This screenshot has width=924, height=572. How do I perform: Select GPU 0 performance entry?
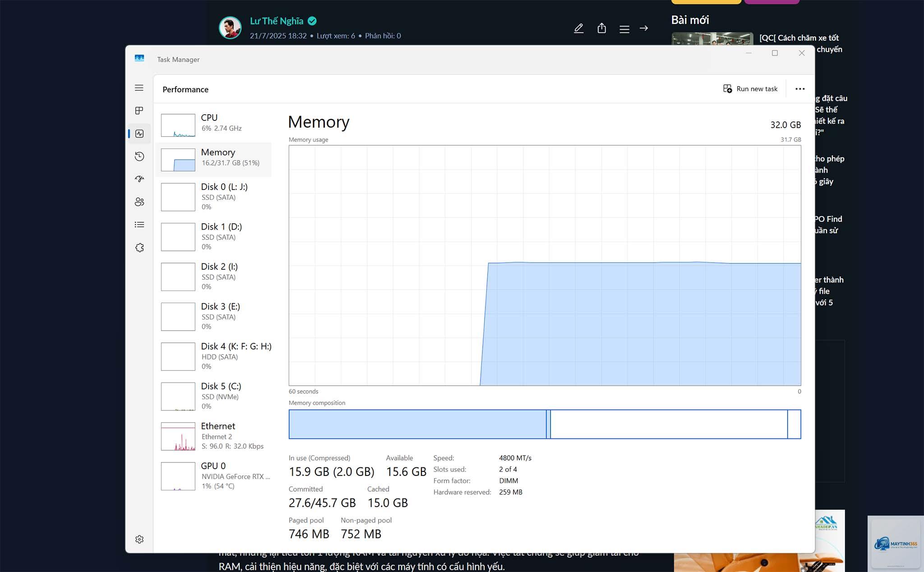(213, 476)
